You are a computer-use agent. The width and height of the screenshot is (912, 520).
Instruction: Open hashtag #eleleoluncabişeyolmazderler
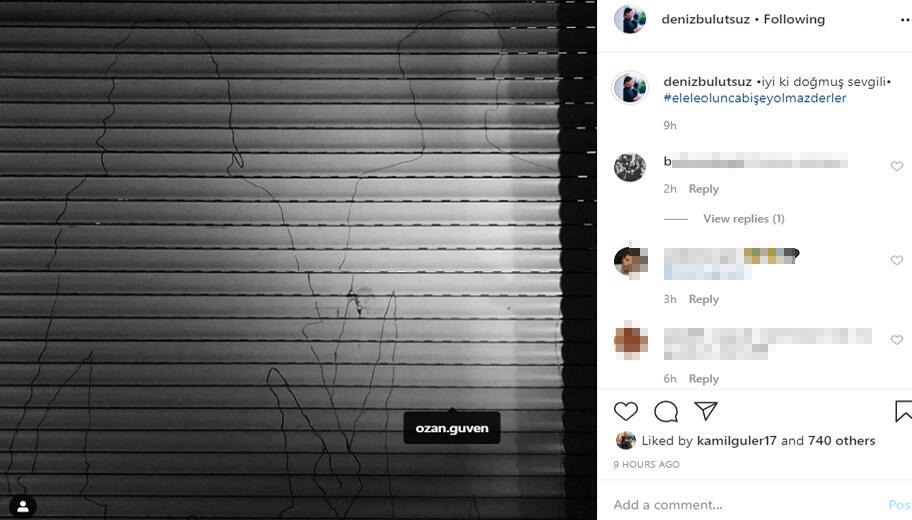(x=754, y=98)
